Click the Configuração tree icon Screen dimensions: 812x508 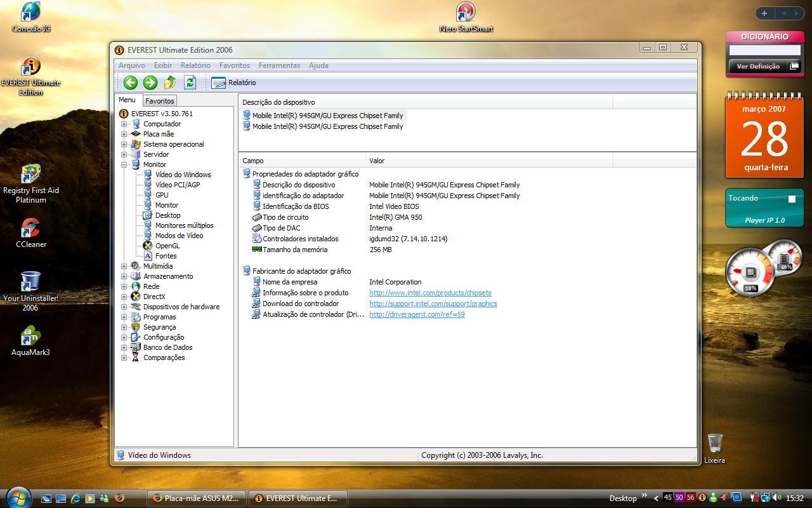[135, 337]
